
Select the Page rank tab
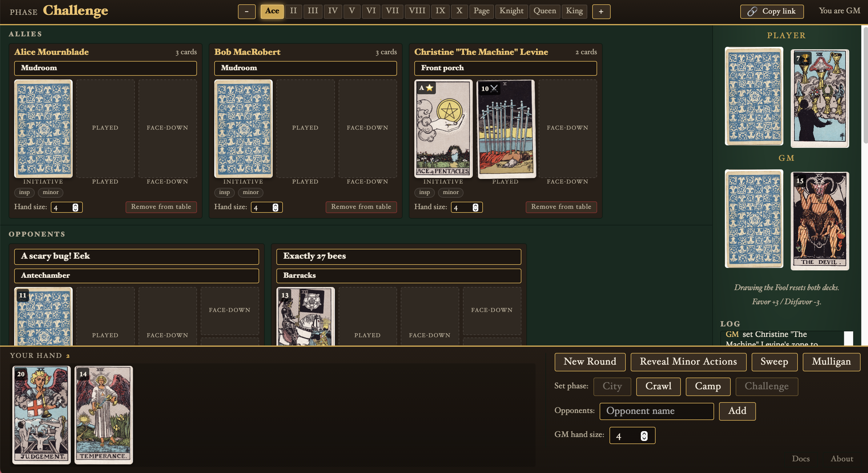coord(481,11)
